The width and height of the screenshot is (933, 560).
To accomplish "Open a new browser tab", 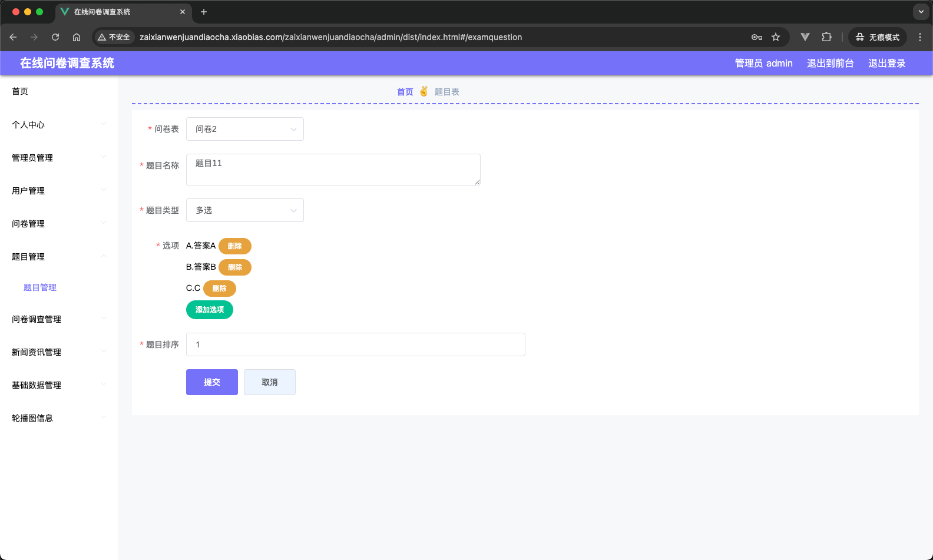I will click(204, 12).
